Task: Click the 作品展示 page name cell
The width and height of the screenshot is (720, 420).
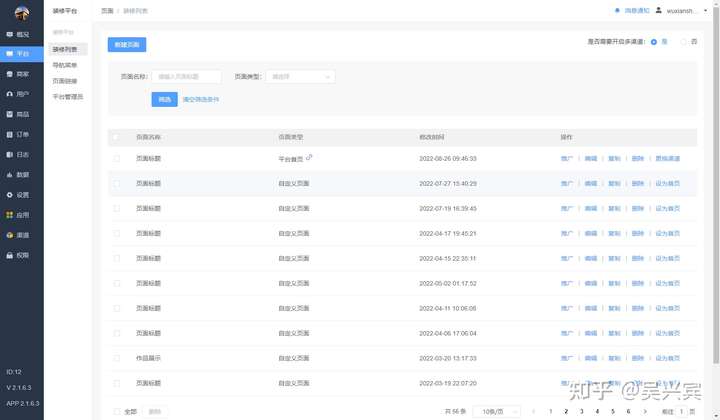Action: click(148, 358)
